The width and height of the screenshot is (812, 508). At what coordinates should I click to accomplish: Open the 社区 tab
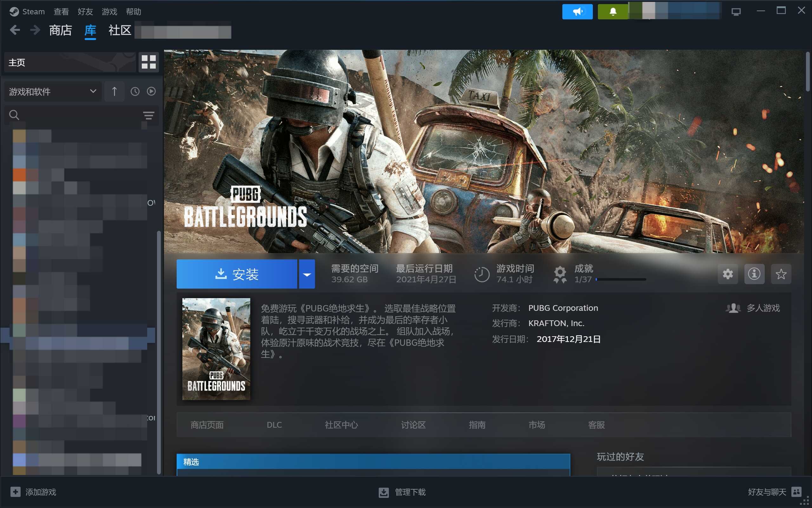click(120, 30)
